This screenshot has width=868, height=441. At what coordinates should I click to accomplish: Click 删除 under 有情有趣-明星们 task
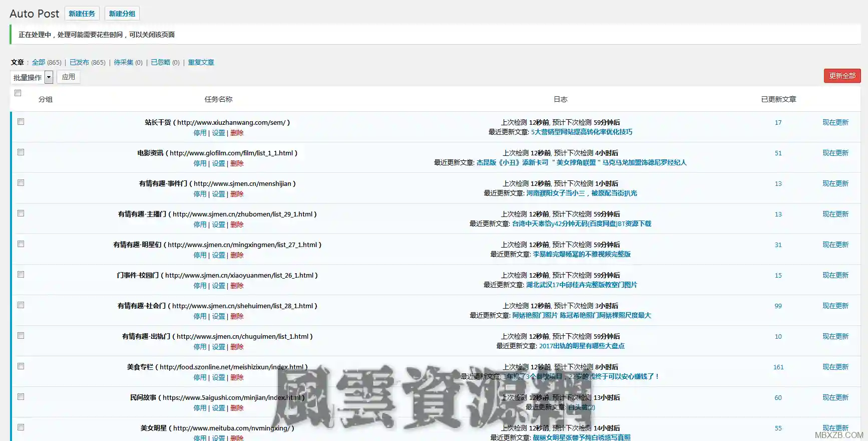(x=237, y=255)
